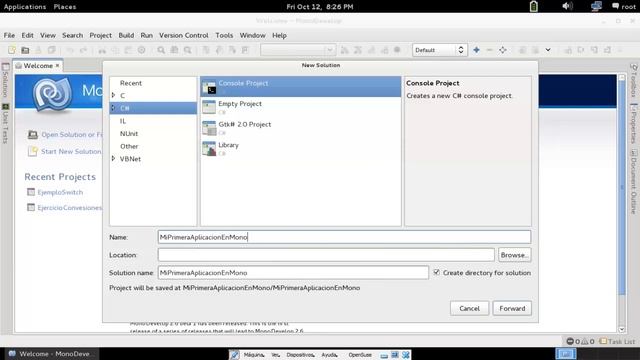
Task: Click the Start New Solution link
Action: [71, 151]
